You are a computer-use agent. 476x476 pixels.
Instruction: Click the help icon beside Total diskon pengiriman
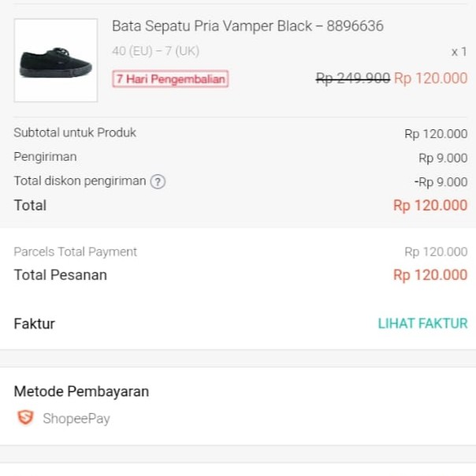(158, 182)
